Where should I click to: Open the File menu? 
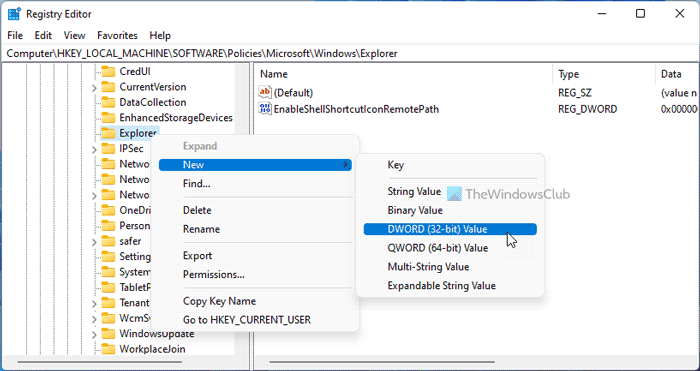(15, 35)
